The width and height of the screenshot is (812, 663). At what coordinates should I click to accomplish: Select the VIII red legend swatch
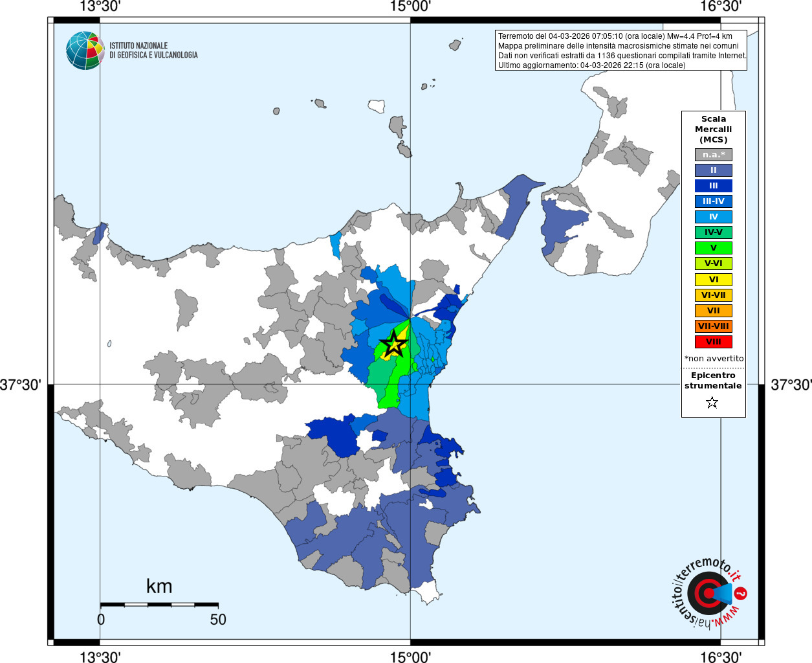714,342
